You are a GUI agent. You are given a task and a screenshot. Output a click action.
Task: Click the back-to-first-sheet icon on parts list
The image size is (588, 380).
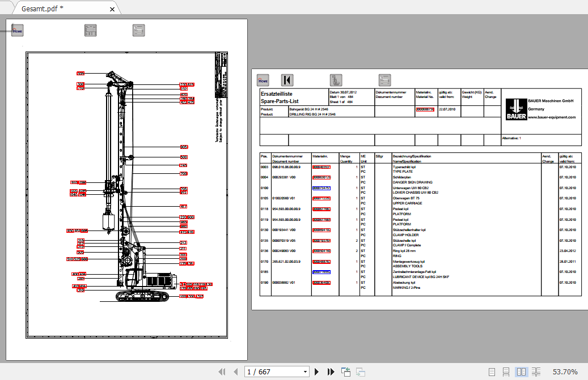[x=287, y=80]
